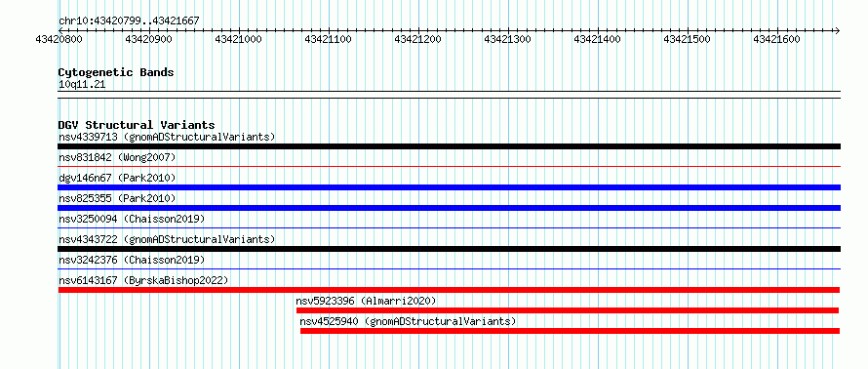Open variant nsv831842 (Wong2007) label
The width and height of the screenshot is (868, 369).
point(117,157)
